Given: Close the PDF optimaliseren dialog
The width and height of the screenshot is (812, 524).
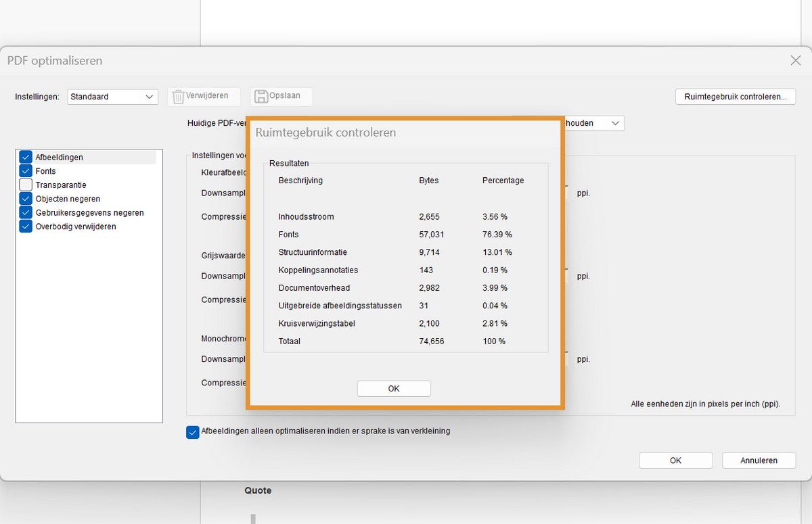Looking at the screenshot, I should (795, 59).
